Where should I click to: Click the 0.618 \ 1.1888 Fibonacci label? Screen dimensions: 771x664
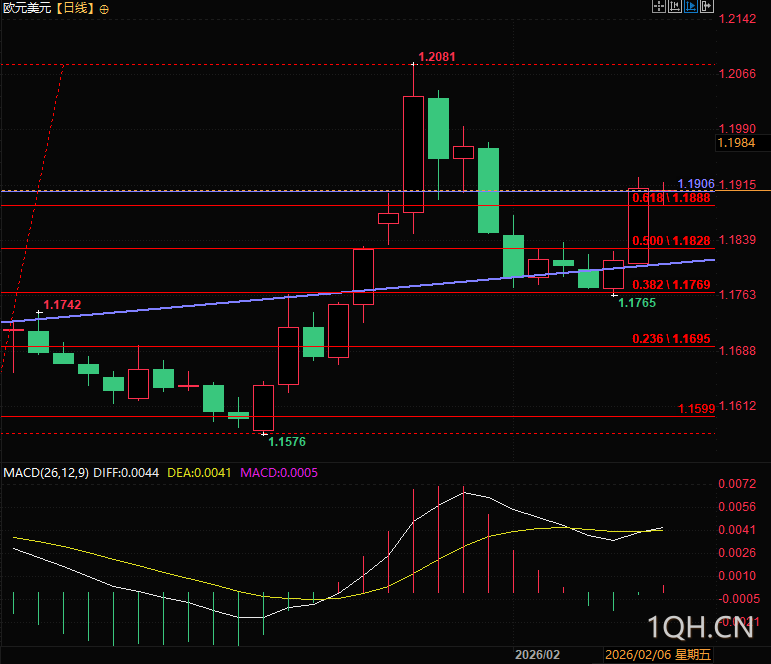[671, 198]
